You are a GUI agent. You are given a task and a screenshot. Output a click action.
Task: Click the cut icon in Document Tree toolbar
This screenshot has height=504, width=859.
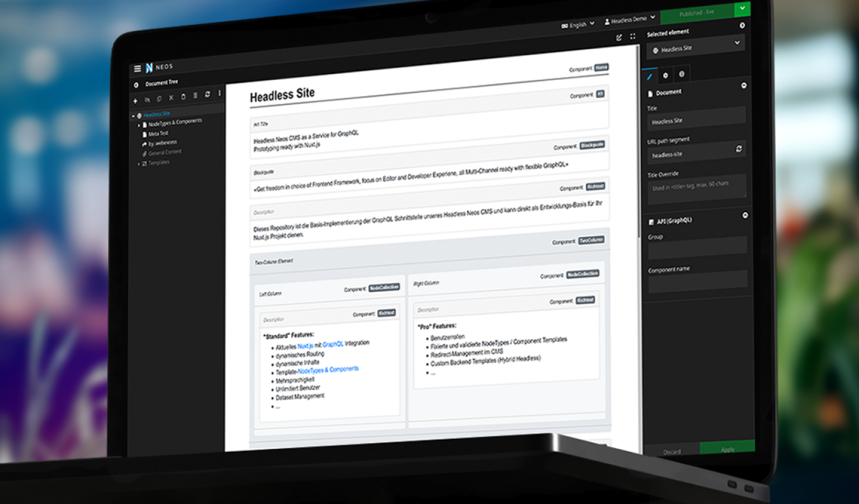(x=171, y=98)
